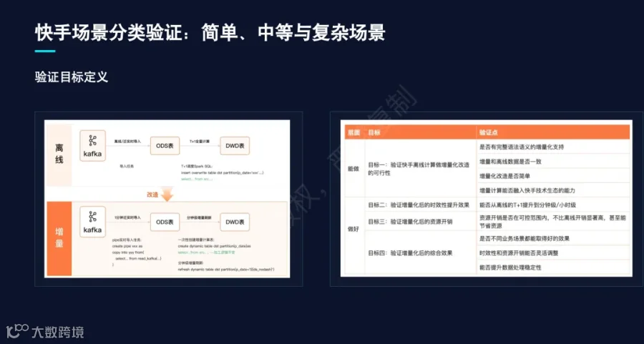Click the 增量计算能否融入快手技术生态 cell
This screenshot has height=344, width=644.
pyautogui.click(x=553, y=190)
